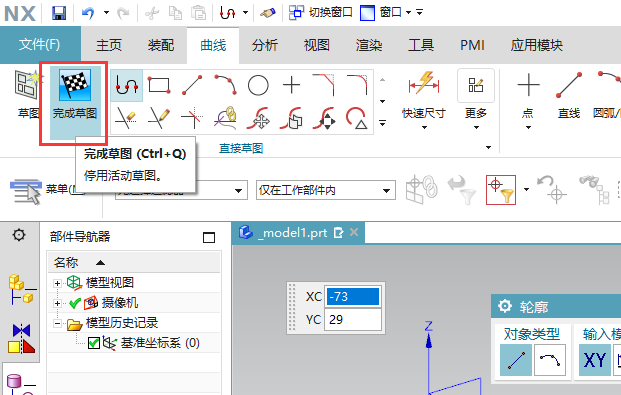Click the Cut scissors icon
The image size is (621, 395).
[x=152, y=13]
